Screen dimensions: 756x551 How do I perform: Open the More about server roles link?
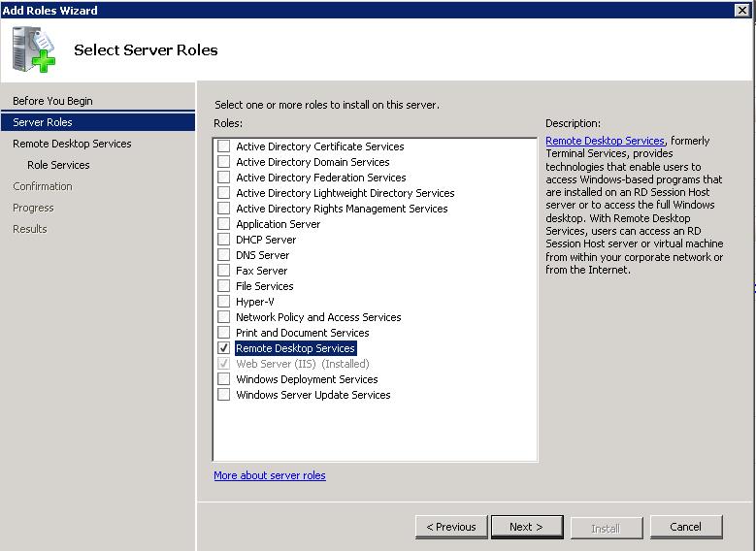pos(270,475)
